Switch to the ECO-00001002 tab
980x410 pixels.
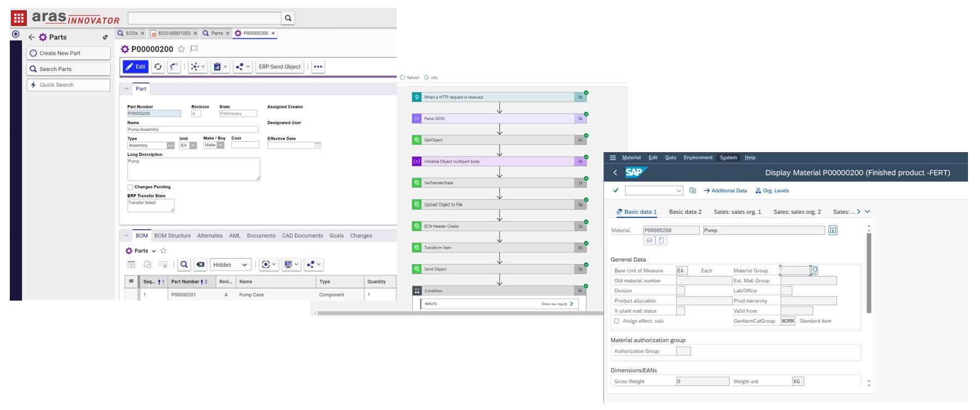coord(174,33)
